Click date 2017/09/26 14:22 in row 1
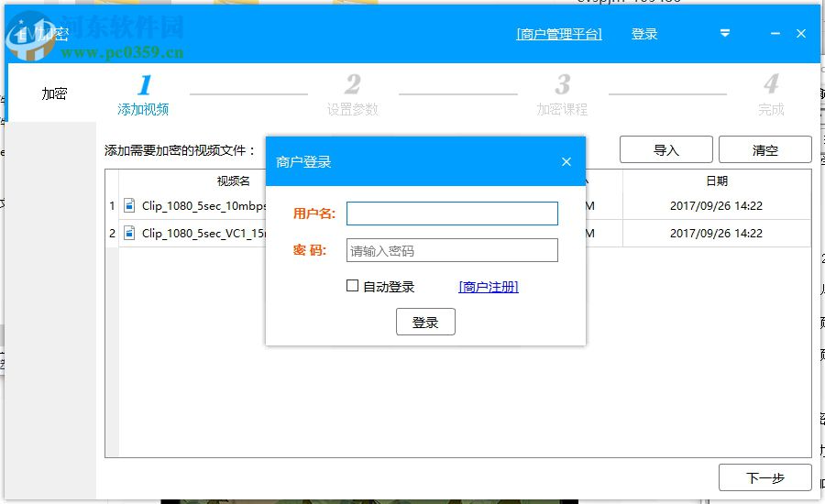 tap(716, 205)
